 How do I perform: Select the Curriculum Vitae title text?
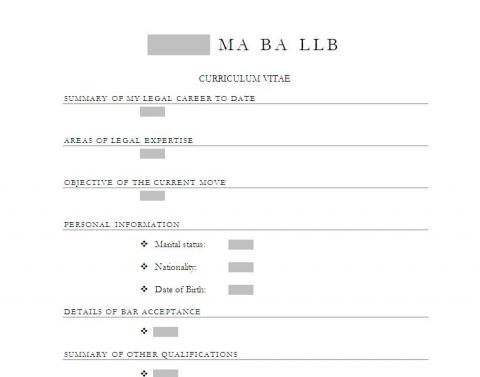point(244,79)
